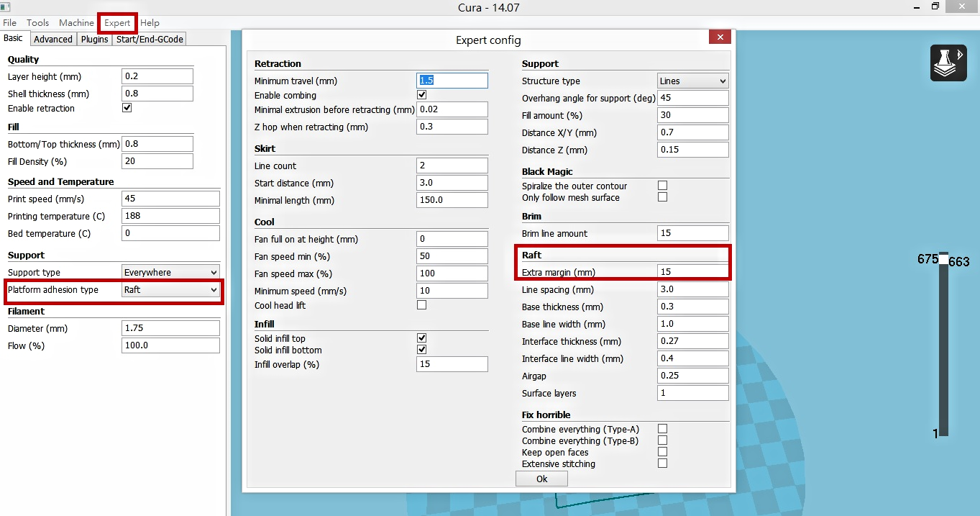Click Raft Base thickness field

click(x=693, y=307)
